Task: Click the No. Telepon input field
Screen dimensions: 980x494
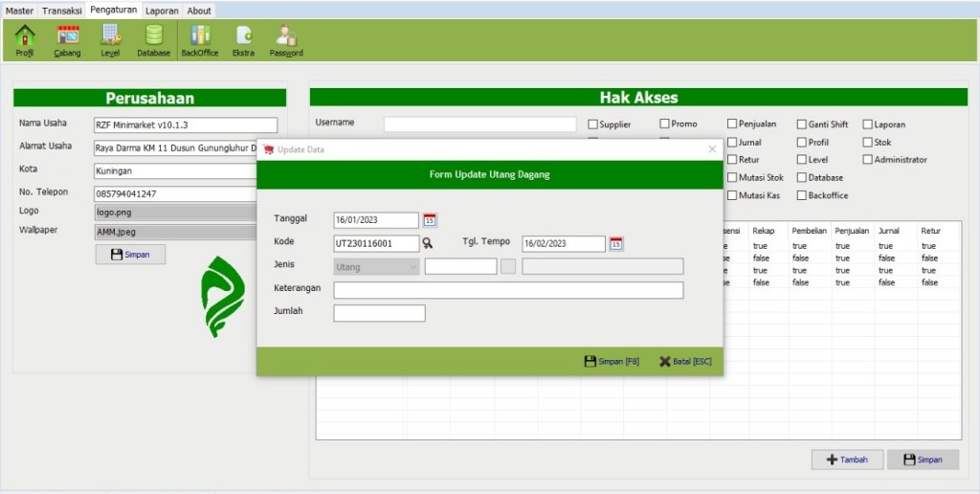Action: pos(176,193)
